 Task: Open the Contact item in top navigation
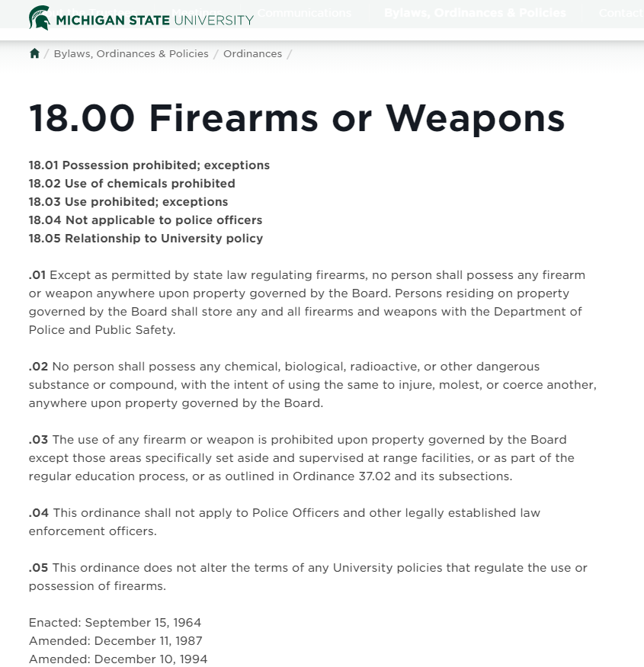(620, 13)
